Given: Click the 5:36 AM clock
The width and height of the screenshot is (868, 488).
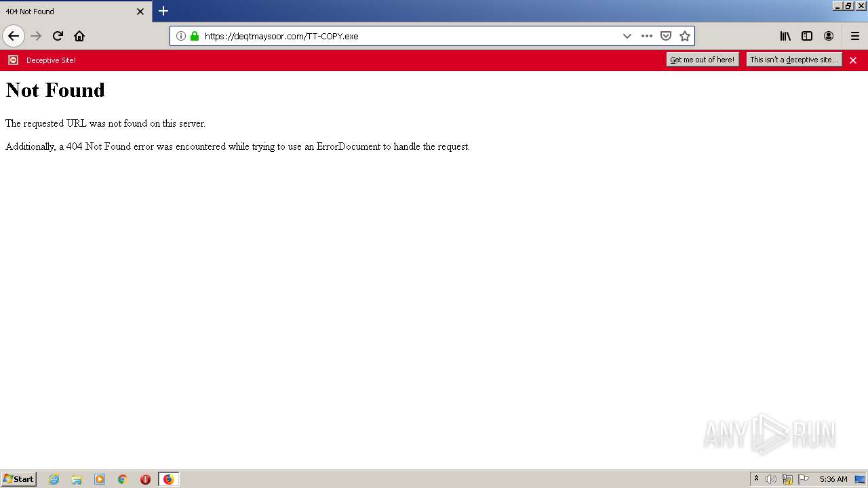Looking at the screenshot, I should click(x=833, y=479).
